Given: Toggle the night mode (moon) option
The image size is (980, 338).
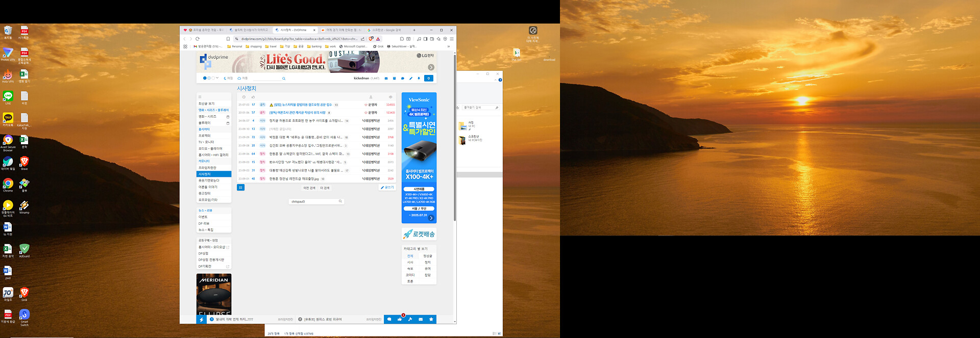Looking at the screenshot, I should 228,79.
